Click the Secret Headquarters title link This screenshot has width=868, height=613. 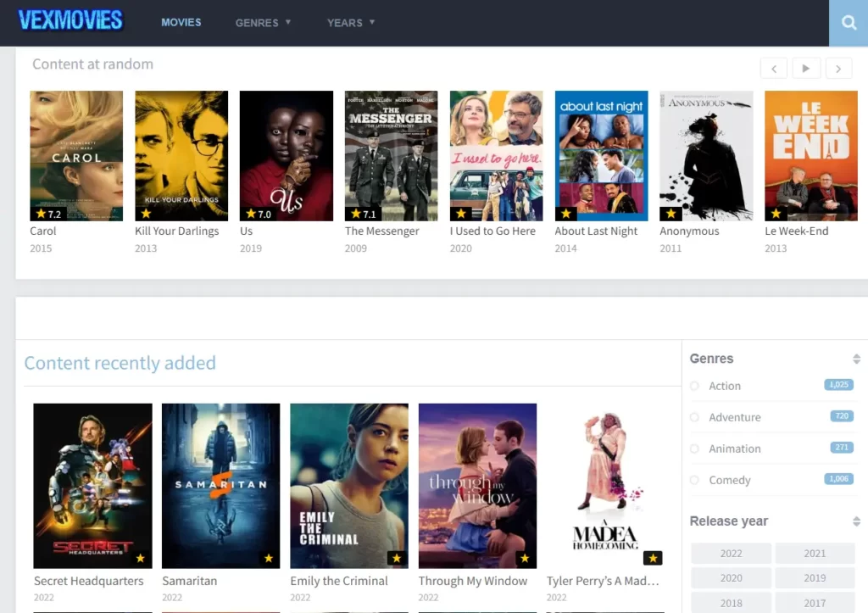(88, 581)
